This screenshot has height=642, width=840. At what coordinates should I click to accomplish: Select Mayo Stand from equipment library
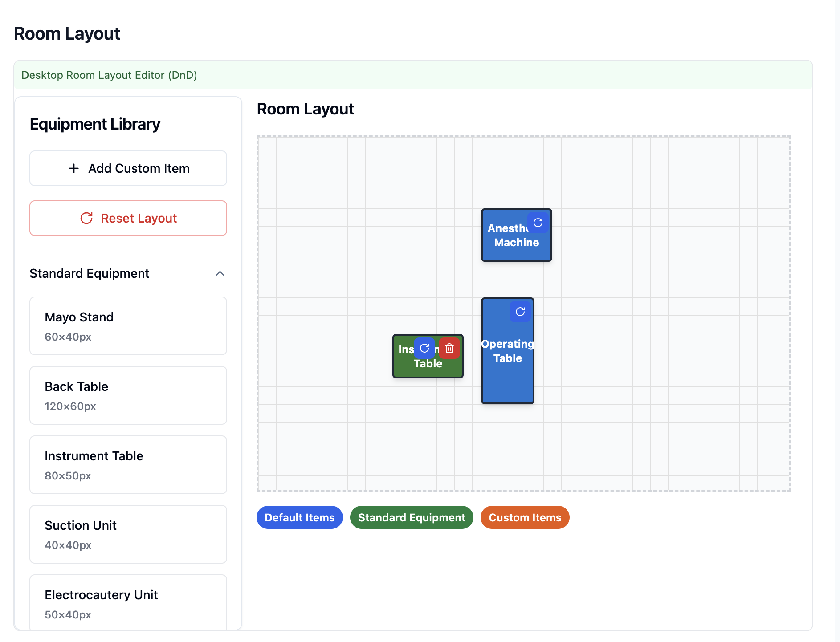(128, 326)
